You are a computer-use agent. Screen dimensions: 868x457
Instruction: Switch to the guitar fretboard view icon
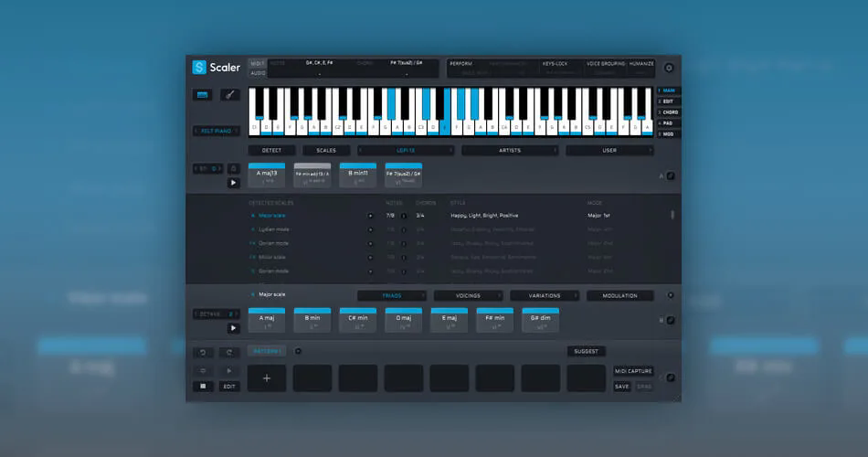(x=229, y=95)
